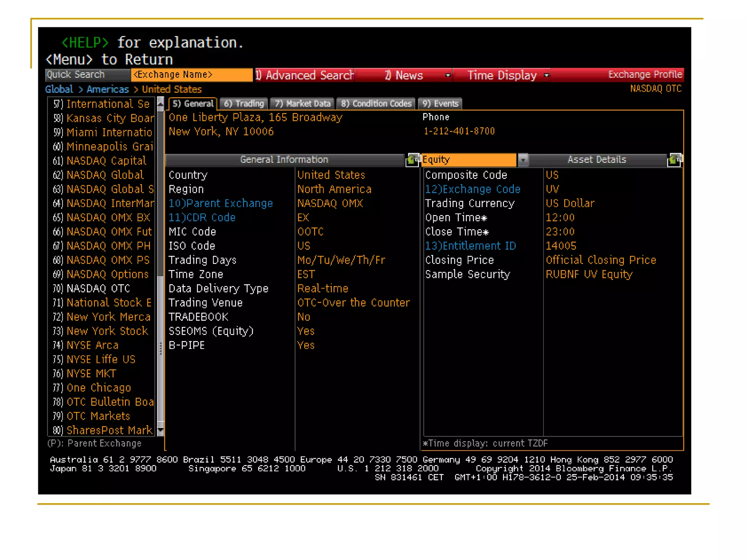Open the Equity asset type dropdown

pos(523,160)
